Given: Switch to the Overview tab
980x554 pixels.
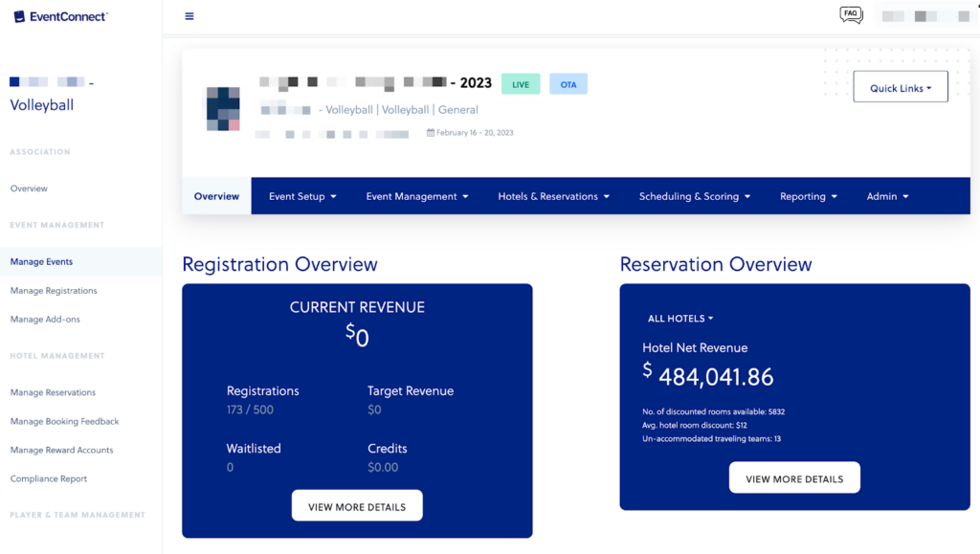Looking at the screenshot, I should coord(216,195).
